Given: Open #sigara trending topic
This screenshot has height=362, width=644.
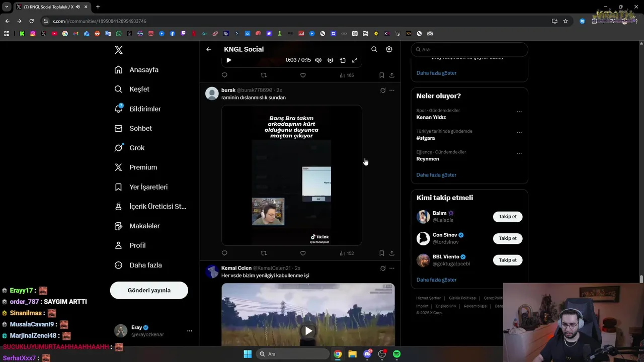Looking at the screenshot, I should [x=426, y=138].
